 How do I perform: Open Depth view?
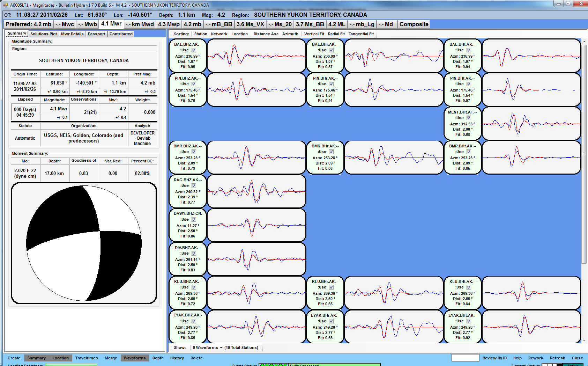[158, 358]
